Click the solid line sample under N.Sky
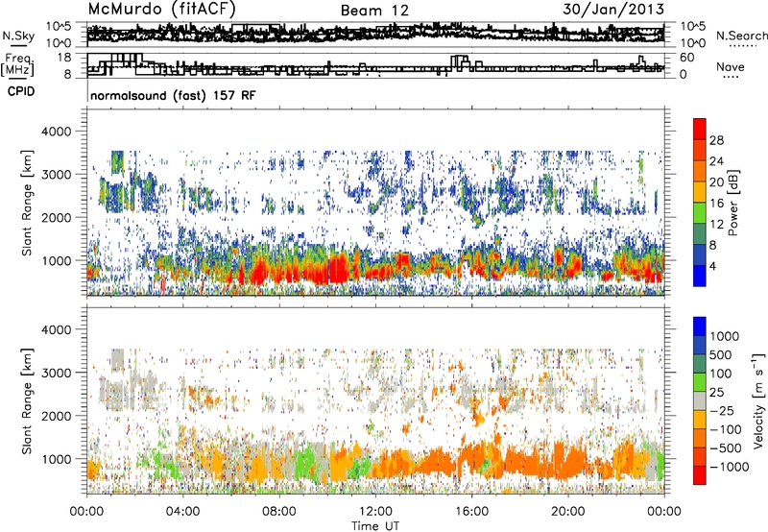This screenshot has height=532, width=768. tap(18, 46)
